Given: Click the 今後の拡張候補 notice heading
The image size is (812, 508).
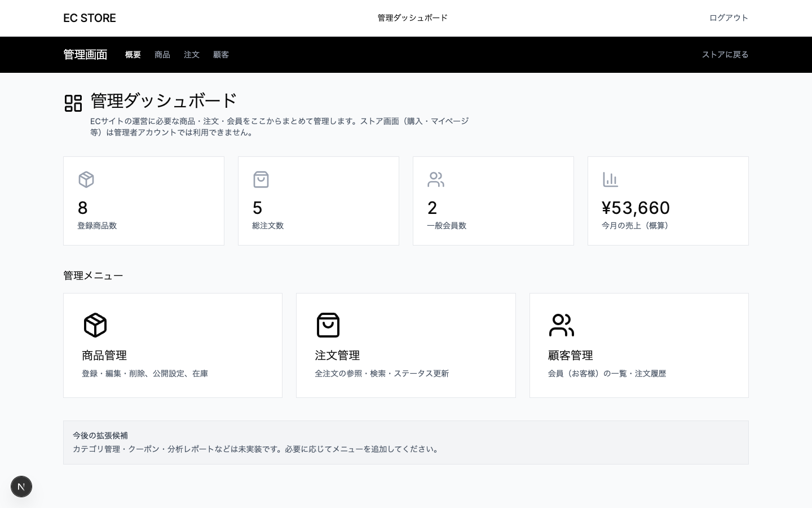Looking at the screenshot, I should coord(100,436).
